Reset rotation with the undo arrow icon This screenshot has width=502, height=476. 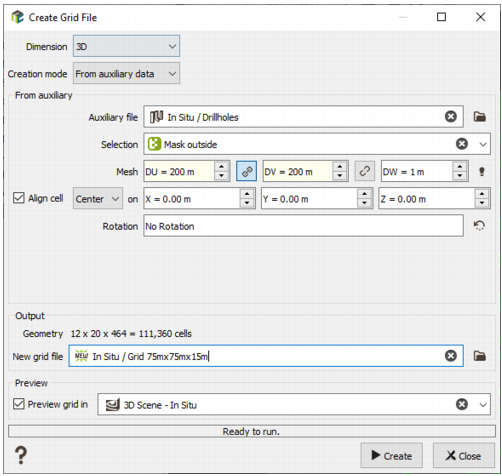479,226
